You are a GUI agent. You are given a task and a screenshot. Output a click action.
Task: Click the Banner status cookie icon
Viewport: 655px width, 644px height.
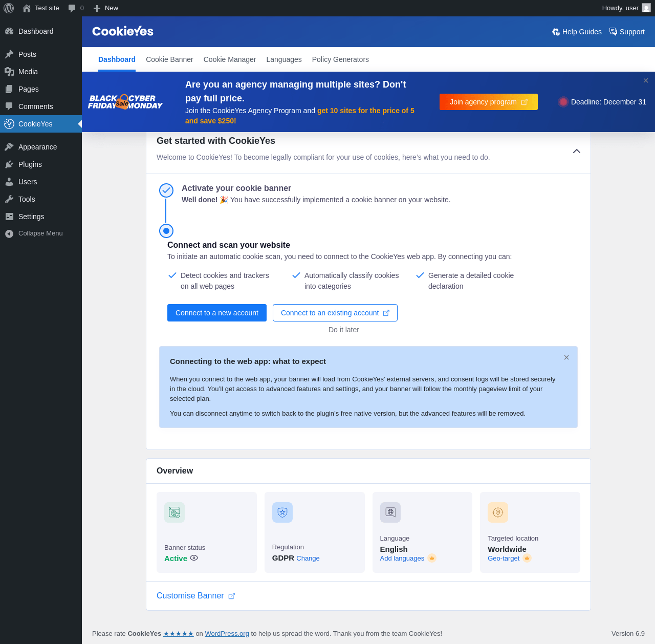pyautogui.click(x=174, y=512)
